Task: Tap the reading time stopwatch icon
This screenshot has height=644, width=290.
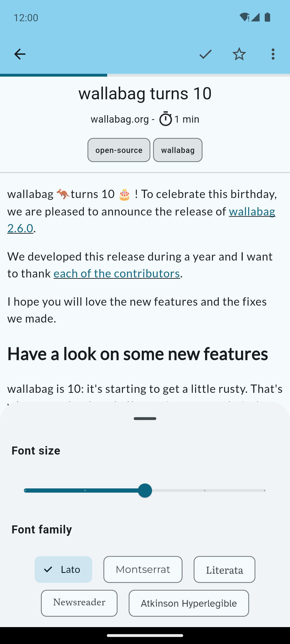Action: [165, 119]
